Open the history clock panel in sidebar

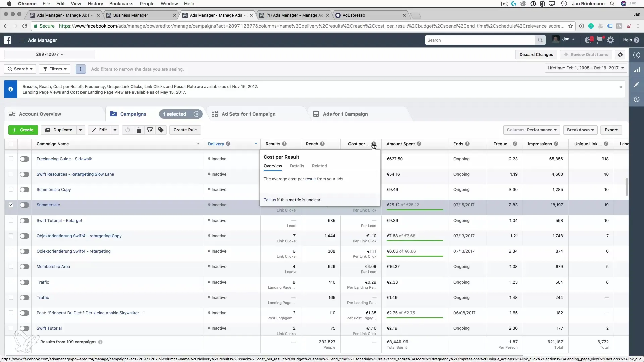[x=637, y=99]
